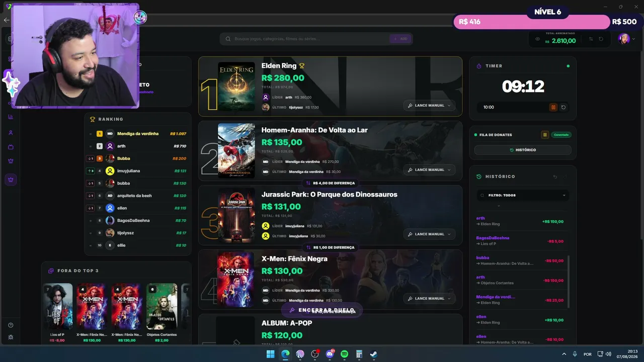The width and height of the screenshot is (644, 362).
Task: Open Lance Manual dropdown for Elden Ring
Action: tap(429, 106)
